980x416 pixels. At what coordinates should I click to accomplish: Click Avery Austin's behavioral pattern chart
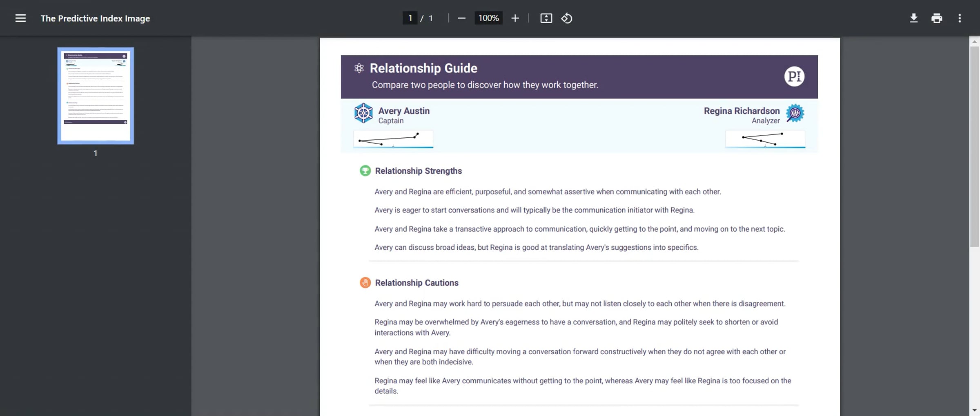pyautogui.click(x=393, y=139)
